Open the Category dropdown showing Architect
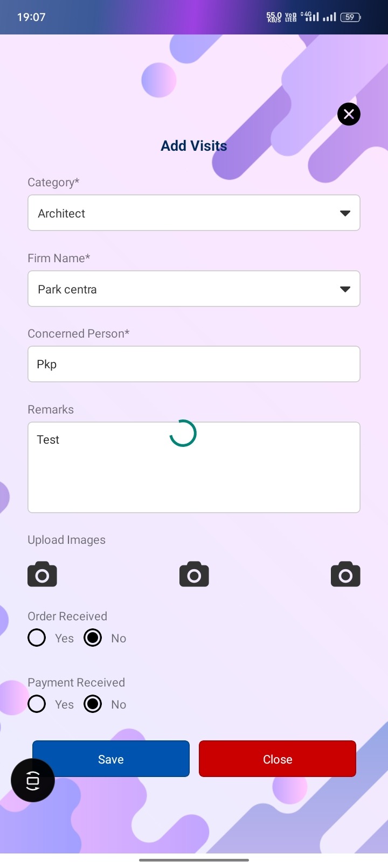 coord(183,213)
